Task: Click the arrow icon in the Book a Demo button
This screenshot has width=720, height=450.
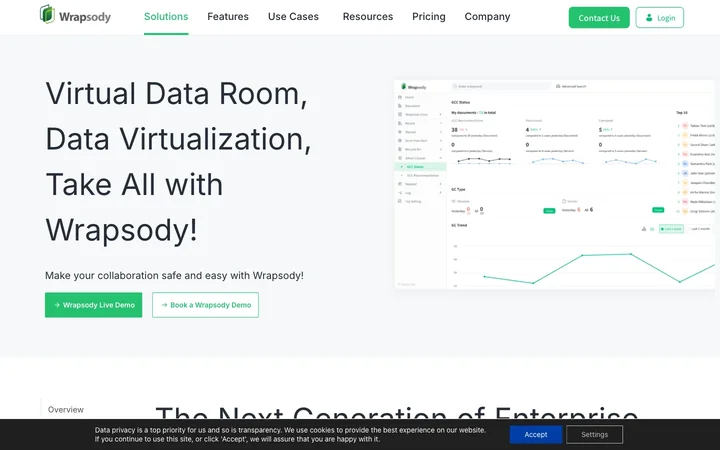Action: [x=164, y=305]
